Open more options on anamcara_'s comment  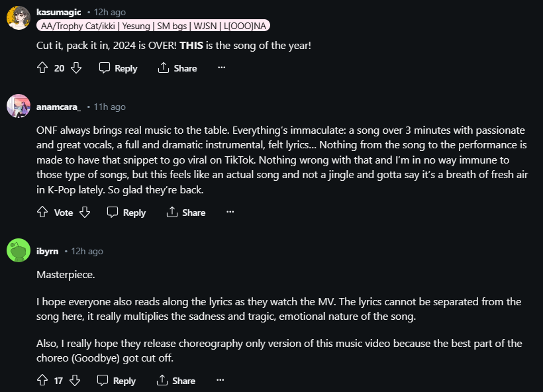230,212
